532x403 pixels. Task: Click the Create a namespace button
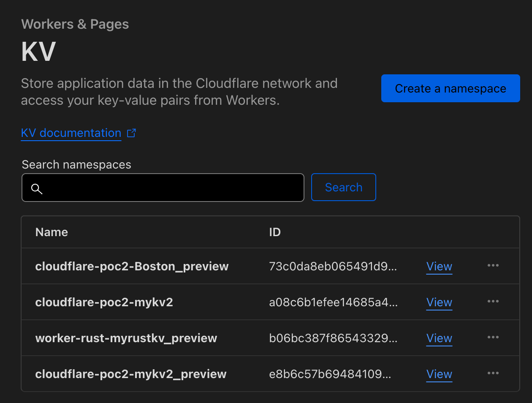tap(451, 88)
